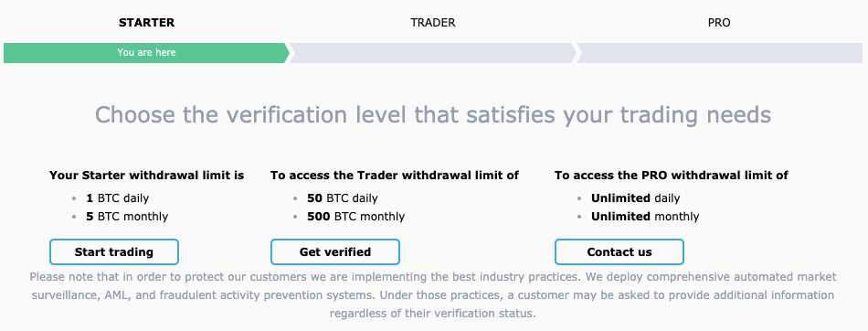Click the '500 BTC monthly' list item

(355, 216)
